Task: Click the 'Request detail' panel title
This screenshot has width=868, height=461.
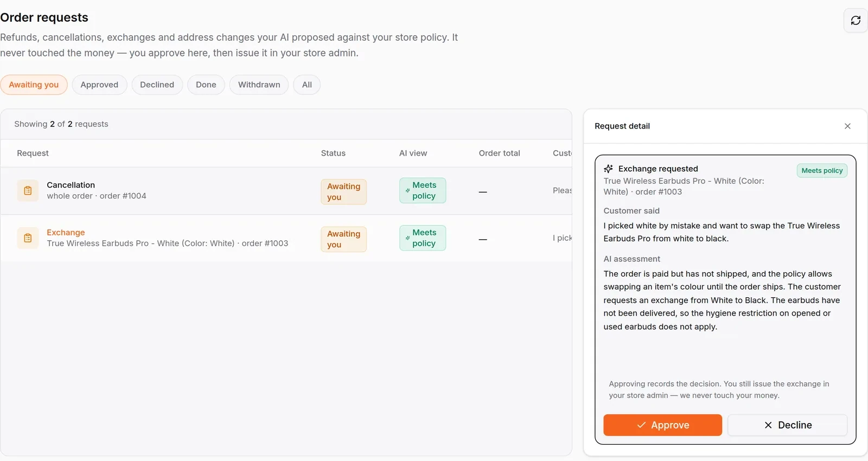Action: click(622, 126)
